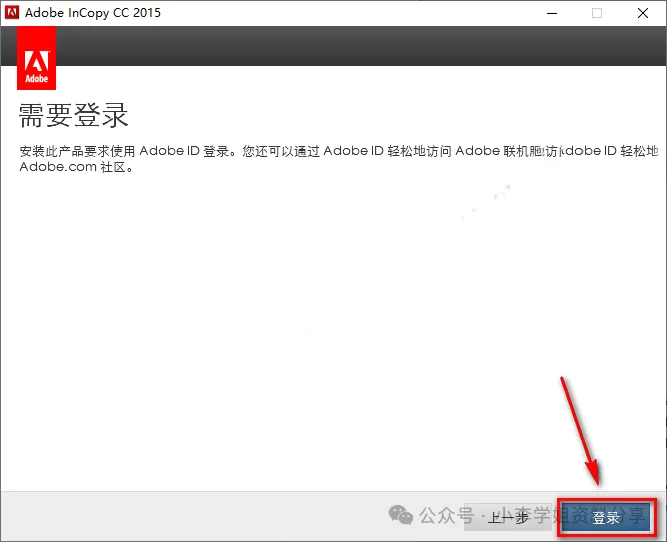This screenshot has width=667, height=542.
Task: Click the Adobe InCopy CC 2015 title text
Action: [x=93, y=13]
